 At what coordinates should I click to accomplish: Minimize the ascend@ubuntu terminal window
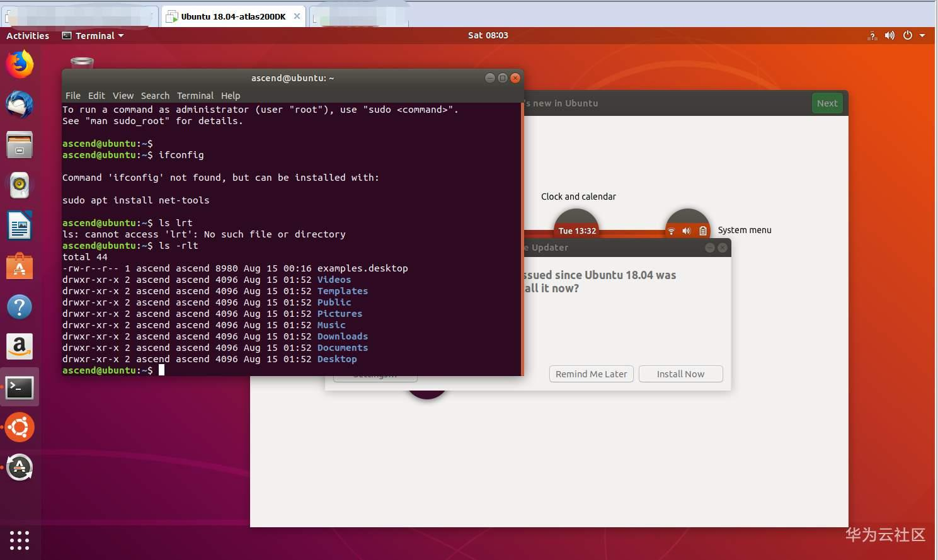click(x=489, y=78)
